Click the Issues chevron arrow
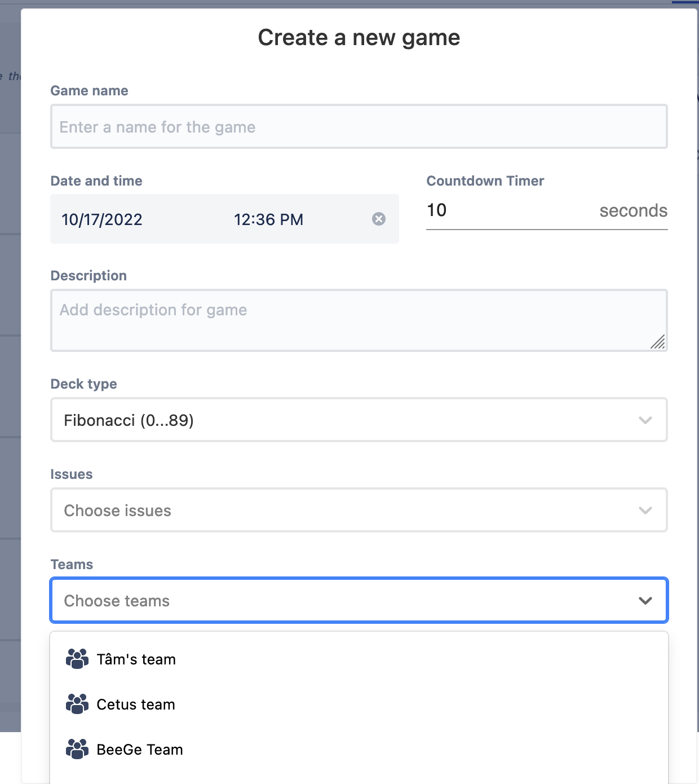 pos(645,510)
